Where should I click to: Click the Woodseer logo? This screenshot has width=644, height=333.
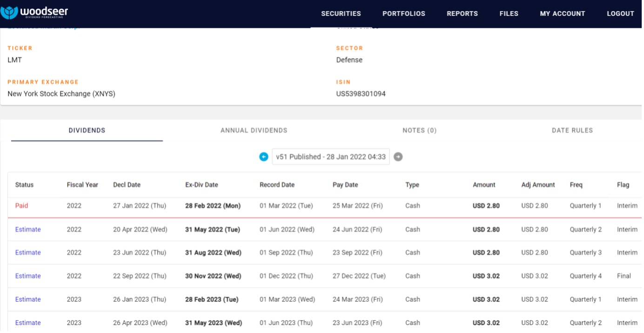click(34, 13)
